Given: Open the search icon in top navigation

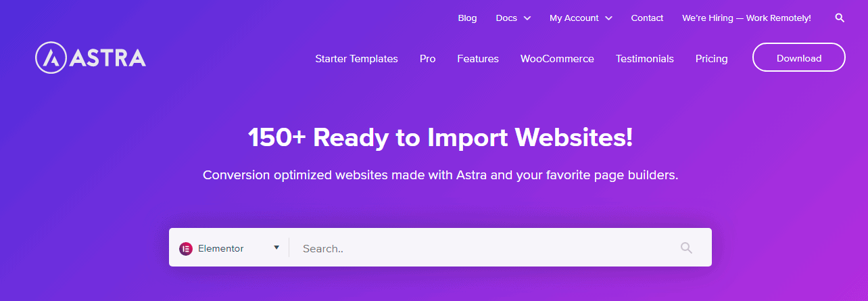Looking at the screenshot, I should pyautogui.click(x=840, y=18).
